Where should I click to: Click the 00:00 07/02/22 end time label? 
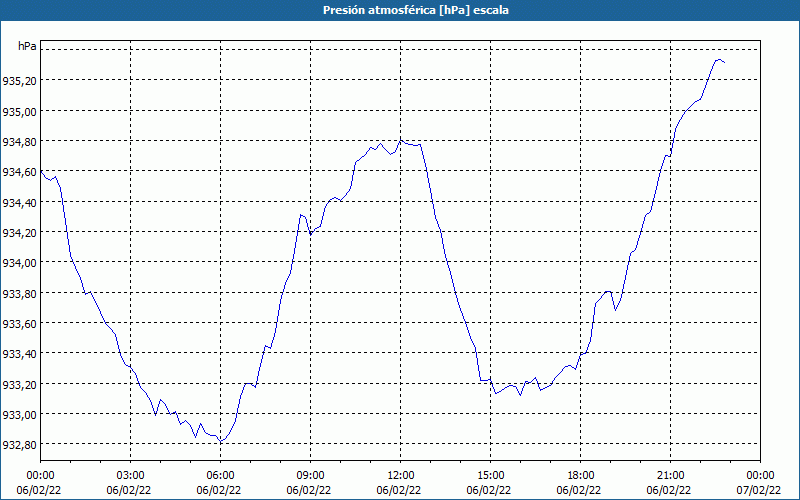(760, 483)
